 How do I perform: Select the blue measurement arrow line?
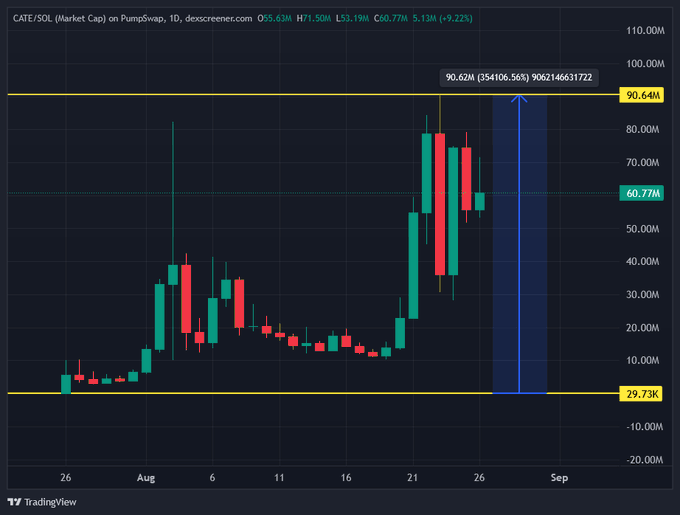519,243
